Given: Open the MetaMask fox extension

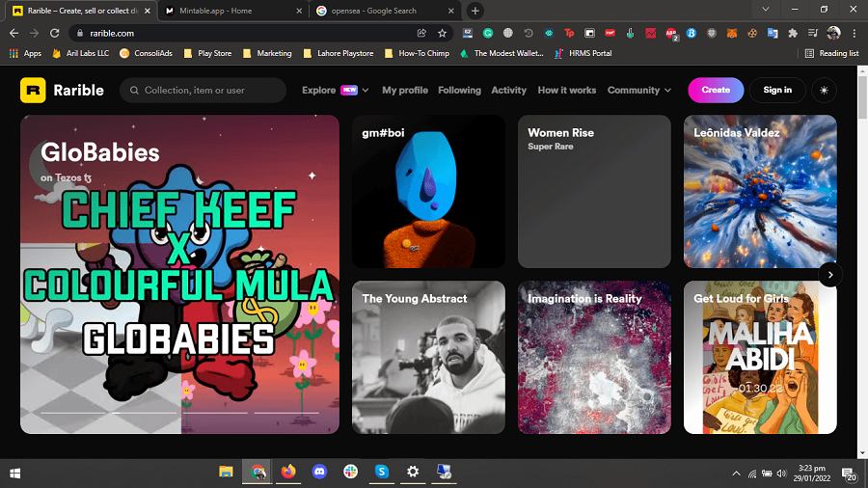Looking at the screenshot, I should click(732, 33).
